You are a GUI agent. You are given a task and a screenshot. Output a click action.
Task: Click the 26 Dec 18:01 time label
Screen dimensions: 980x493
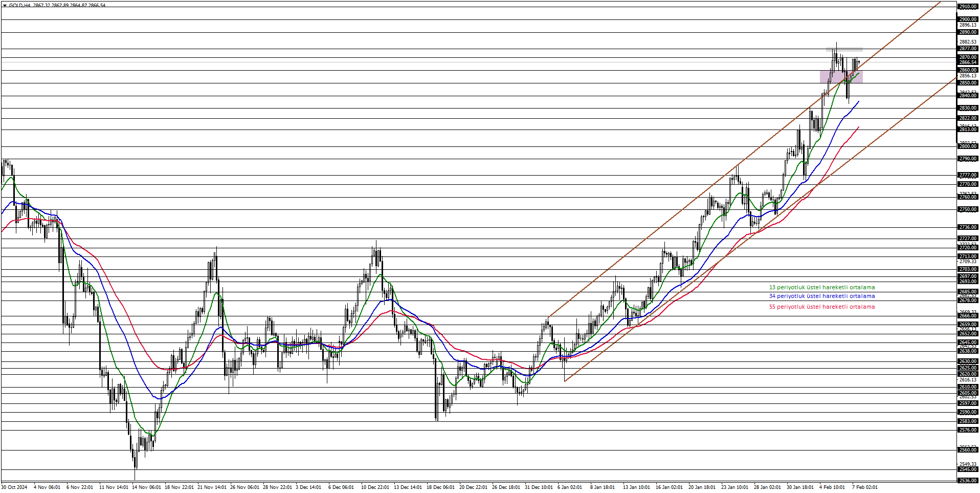click(x=506, y=487)
